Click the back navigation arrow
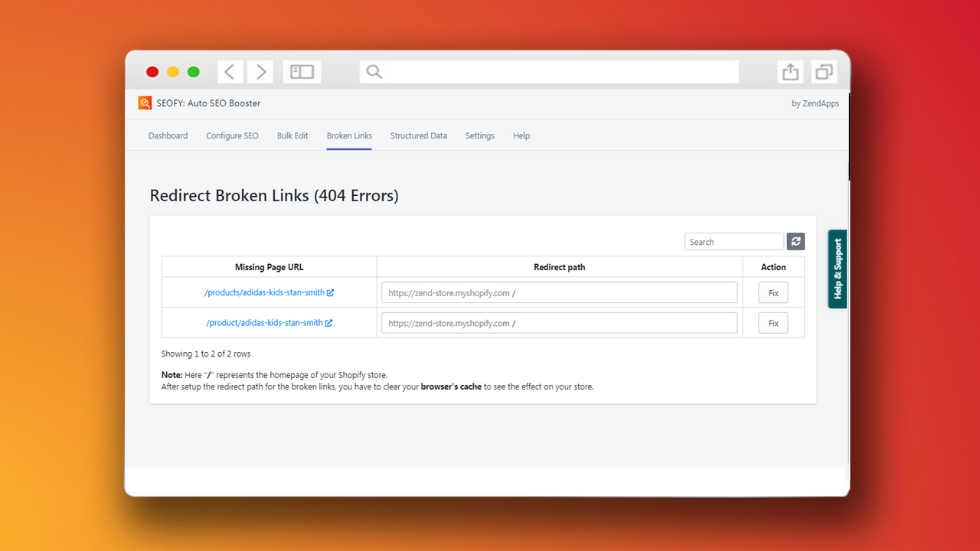The width and height of the screenshot is (980, 551). coord(230,71)
